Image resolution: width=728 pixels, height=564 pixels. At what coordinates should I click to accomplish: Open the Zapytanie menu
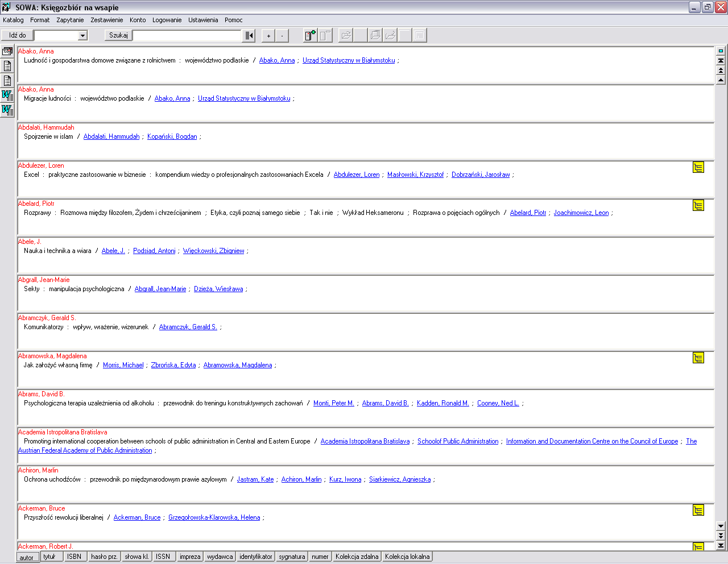click(x=70, y=20)
